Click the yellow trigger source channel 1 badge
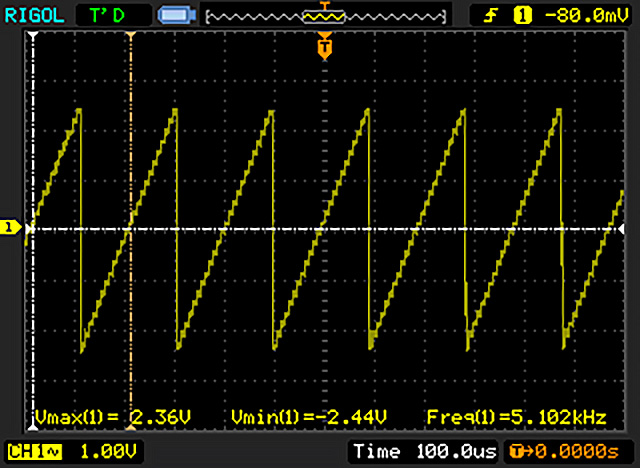640x468 pixels. (x=520, y=15)
